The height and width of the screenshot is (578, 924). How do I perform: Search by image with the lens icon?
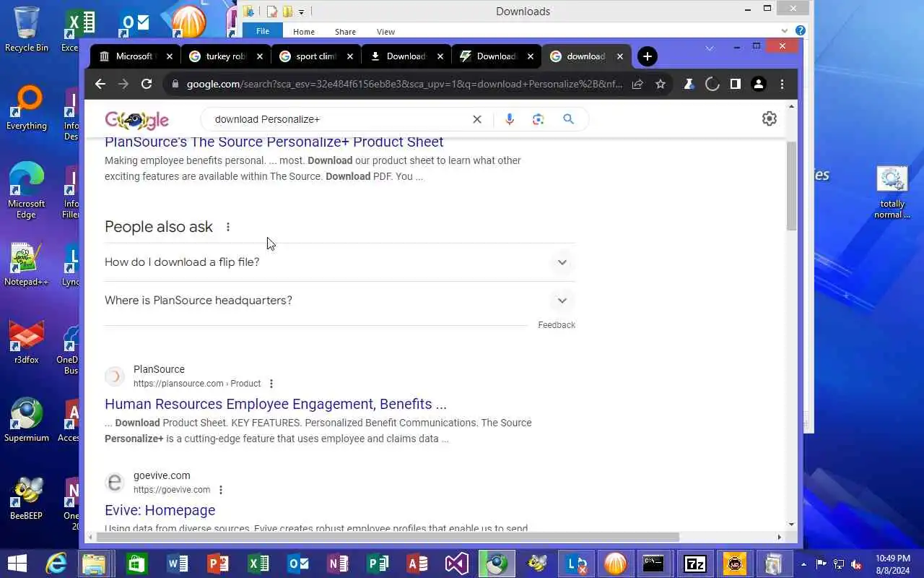pyautogui.click(x=538, y=119)
